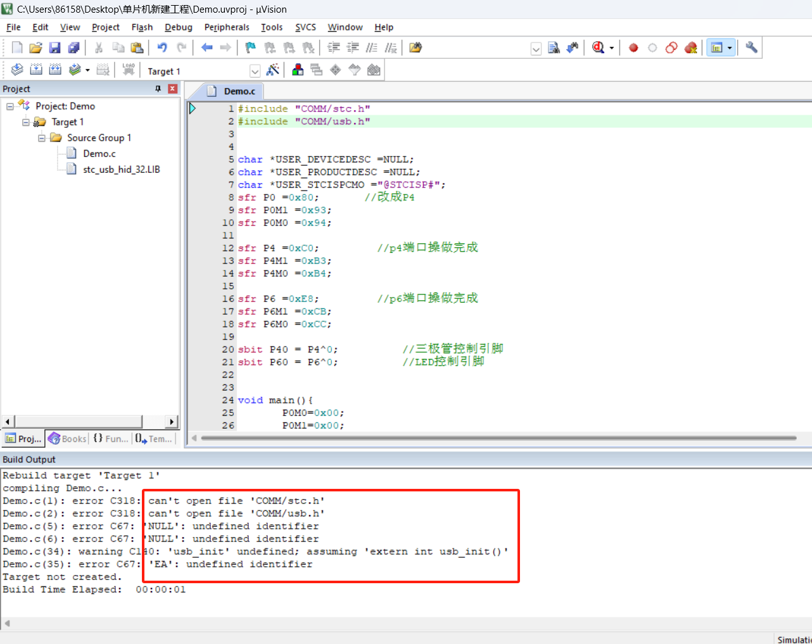
Task: Select the Project tab in bottom panel
Action: pos(23,439)
